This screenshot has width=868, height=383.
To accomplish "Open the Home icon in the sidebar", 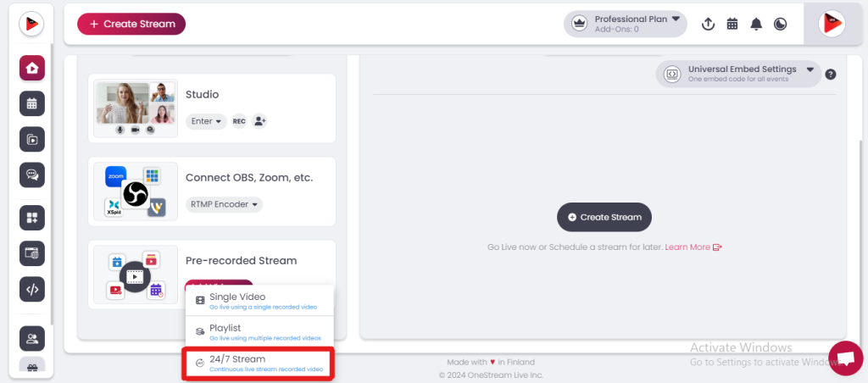I will (32, 69).
